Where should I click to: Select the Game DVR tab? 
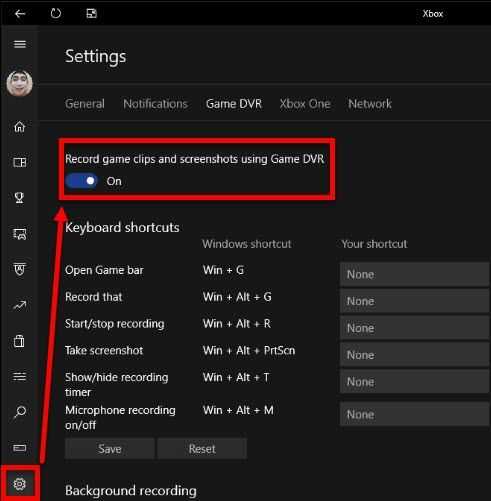pyautogui.click(x=234, y=104)
